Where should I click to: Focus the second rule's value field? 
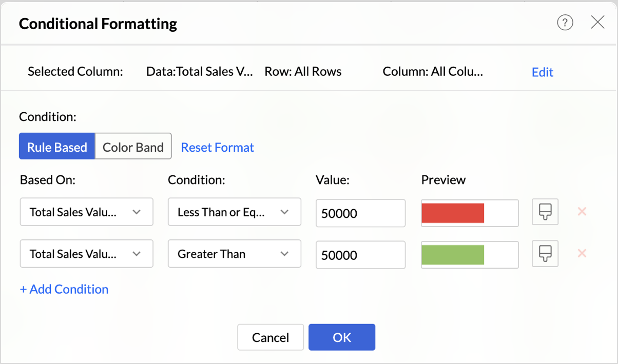[360, 255]
